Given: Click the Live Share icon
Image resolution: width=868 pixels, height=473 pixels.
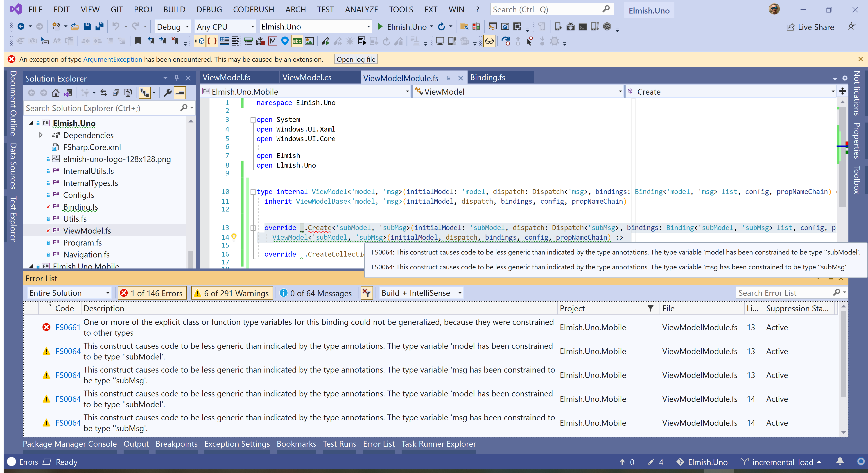Looking at the screenshot, I should click(x=791, y=27).
